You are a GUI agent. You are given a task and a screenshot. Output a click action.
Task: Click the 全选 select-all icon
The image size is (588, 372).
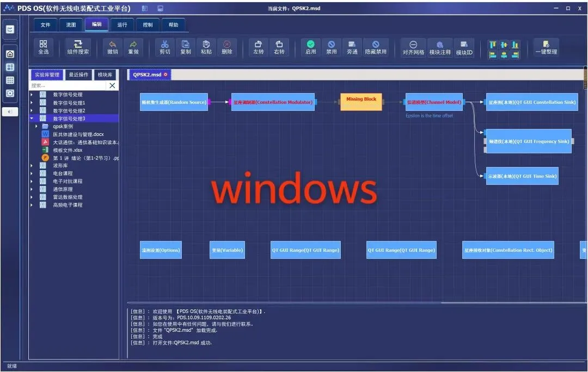[x=44, y=47]
